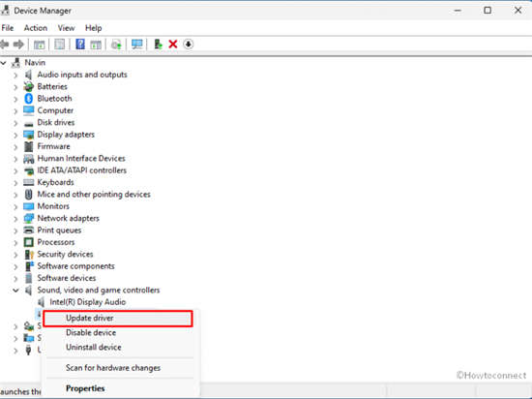Screen dimensions: 532x399
Task: Select Disable device from context menu
Action: pos(91,333)
